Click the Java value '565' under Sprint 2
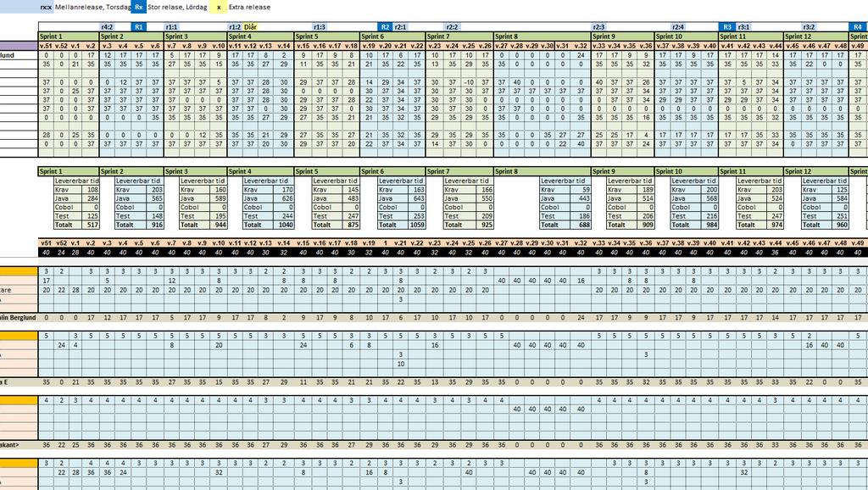This screenshot has width=868, height=490. point(156,198)
